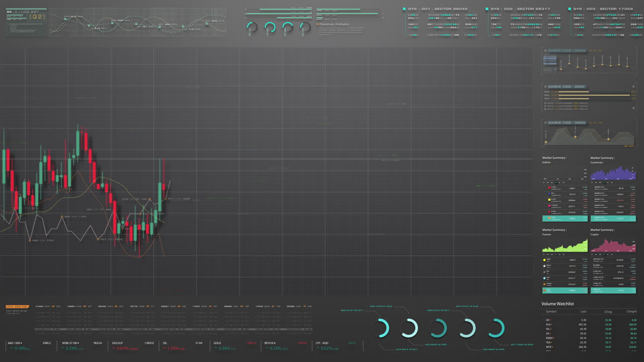644x362 pixels.
Task: Click the chart icon beside Source Code 00002 header
Action: click(x=545, y=122)
